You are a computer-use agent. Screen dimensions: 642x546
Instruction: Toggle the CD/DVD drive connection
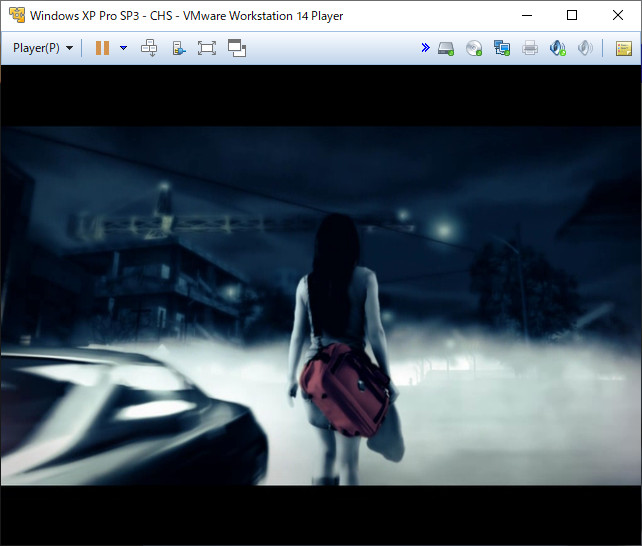[x=474, y=48]
